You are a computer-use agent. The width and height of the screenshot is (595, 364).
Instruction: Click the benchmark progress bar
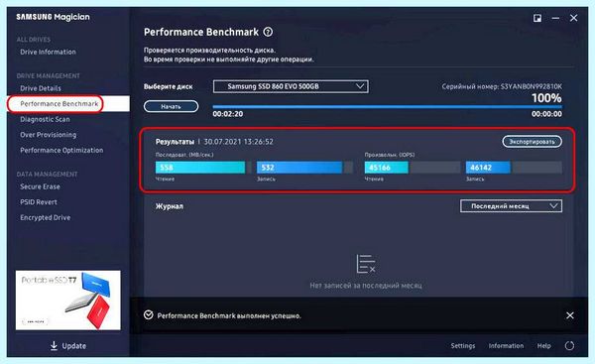pos(388,107)
